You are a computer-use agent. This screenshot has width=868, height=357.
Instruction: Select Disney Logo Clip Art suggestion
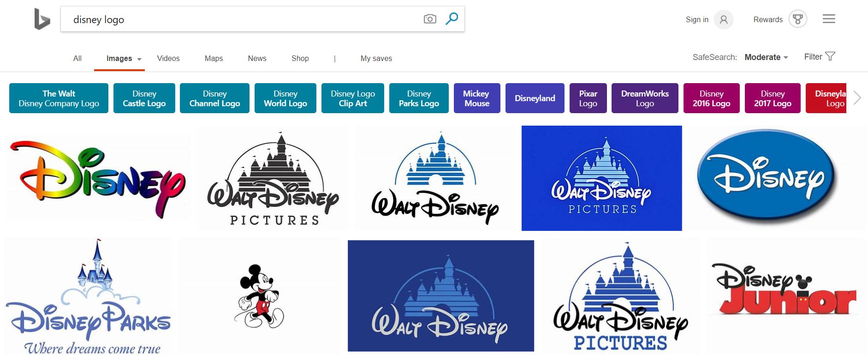(353, 98)
